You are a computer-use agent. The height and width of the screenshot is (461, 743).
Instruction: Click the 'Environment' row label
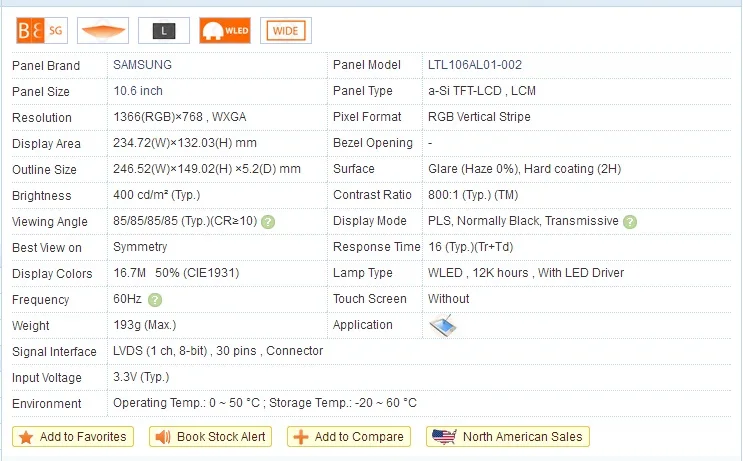tap(46, 404)
